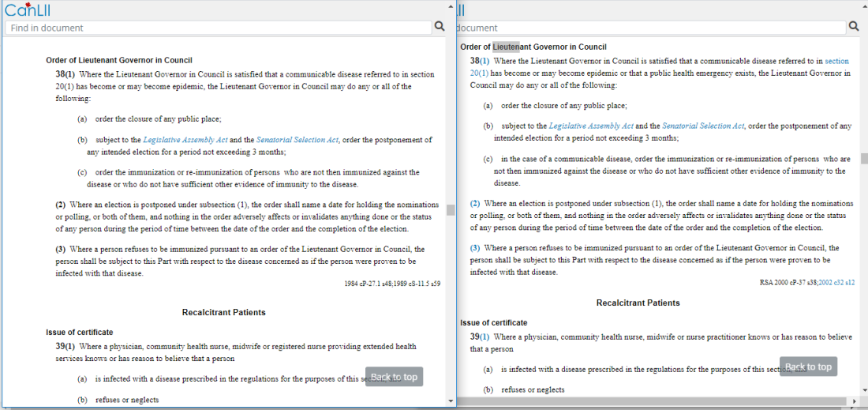Click subsection (1) link of section 39, right pane
The width and height of the screenshot is (868, 410).
click(x=485, y=337)
